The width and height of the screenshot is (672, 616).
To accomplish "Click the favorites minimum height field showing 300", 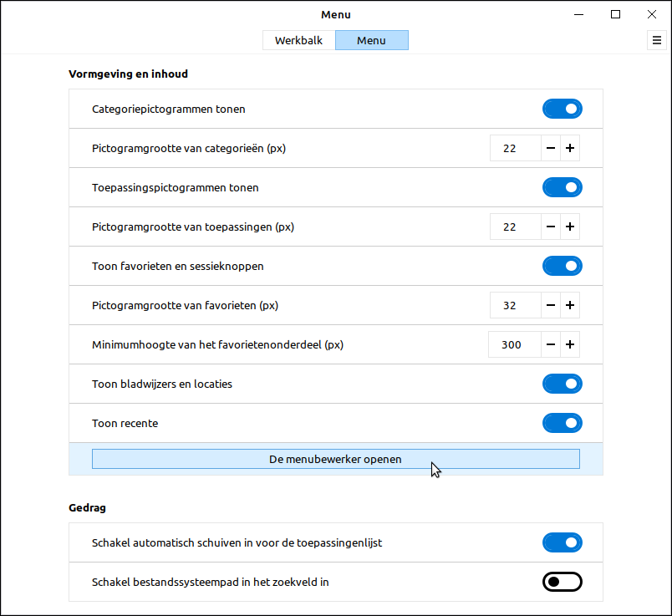I will pos(513,344).
